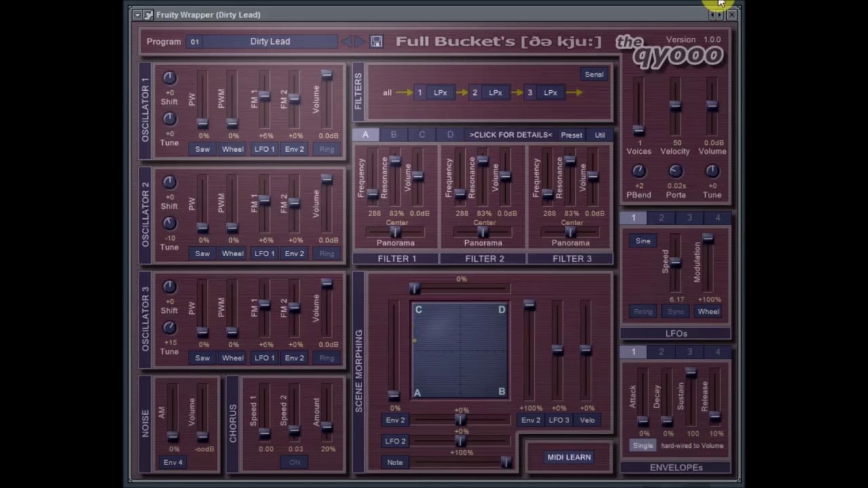Open Oscillator 1 PWM Wheel source selector
868x488 pixels.
[x=233, y=149]
